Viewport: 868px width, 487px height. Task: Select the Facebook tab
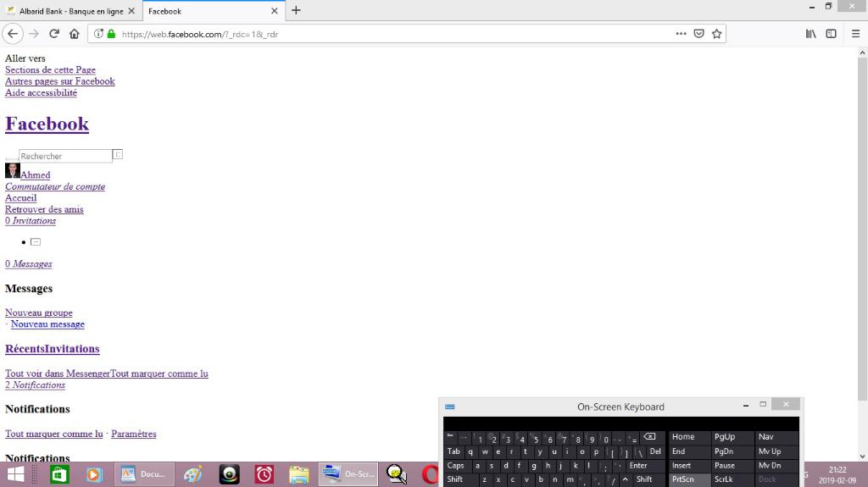[x=214, y=10]
